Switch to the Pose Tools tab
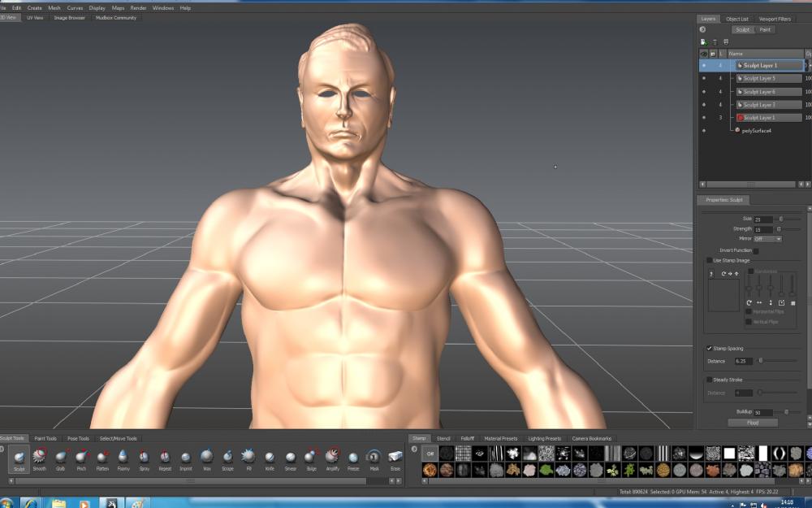 tap(78, 439)
